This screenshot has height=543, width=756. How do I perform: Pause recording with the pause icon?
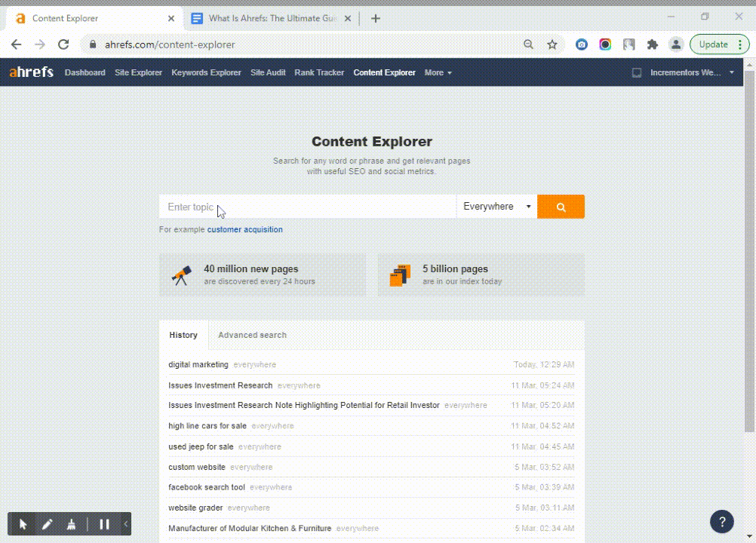104,524
